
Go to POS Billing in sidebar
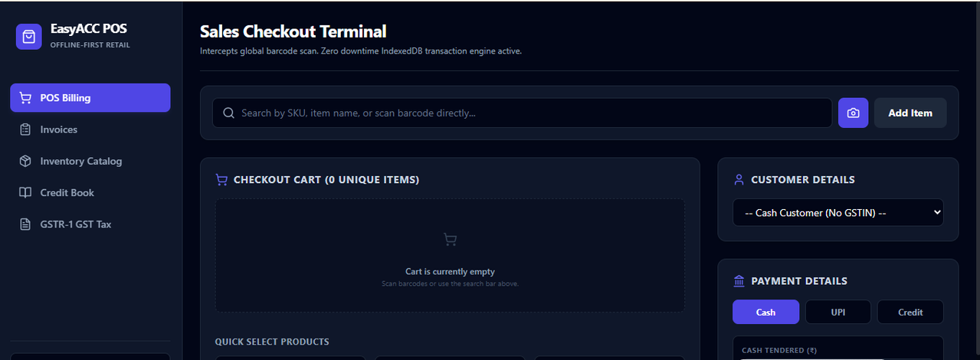[90, 98]
